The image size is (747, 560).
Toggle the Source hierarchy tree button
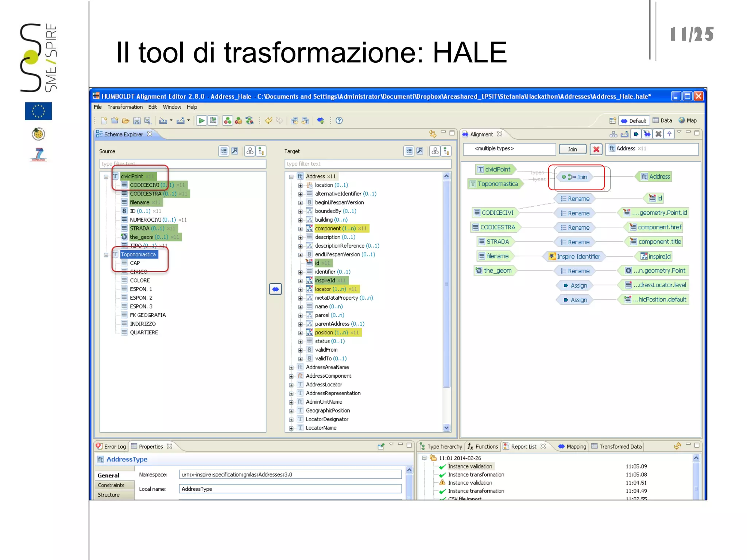[261, 151]
